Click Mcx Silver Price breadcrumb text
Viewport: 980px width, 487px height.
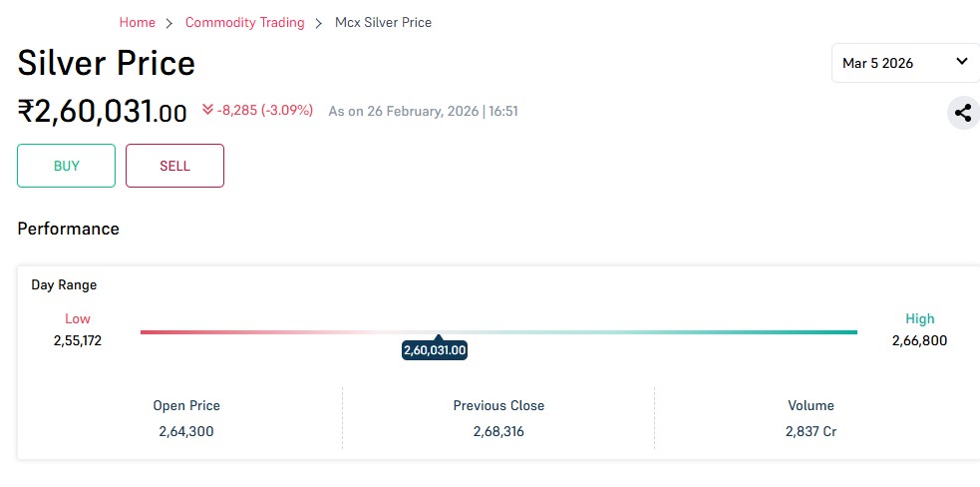click(x=383, y=22)
